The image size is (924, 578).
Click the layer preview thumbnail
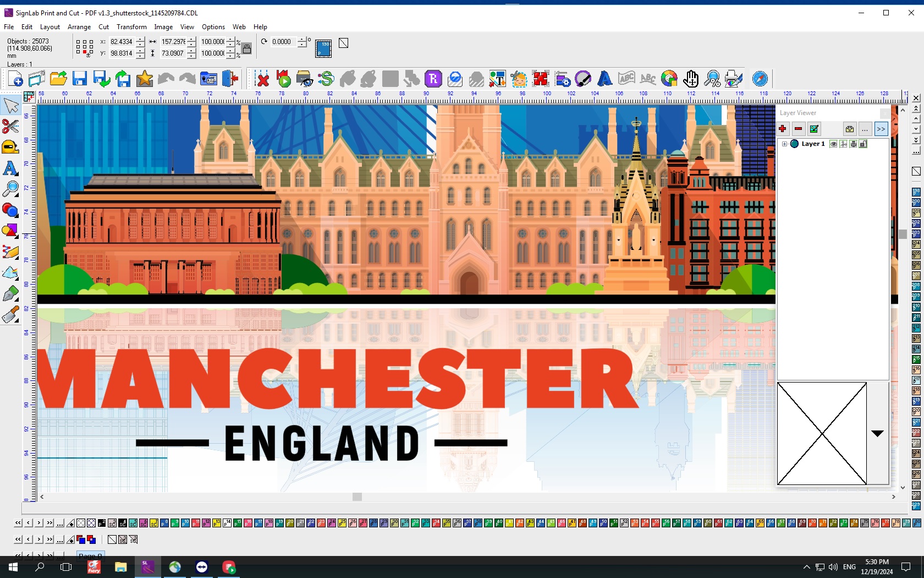pos(822,434)
